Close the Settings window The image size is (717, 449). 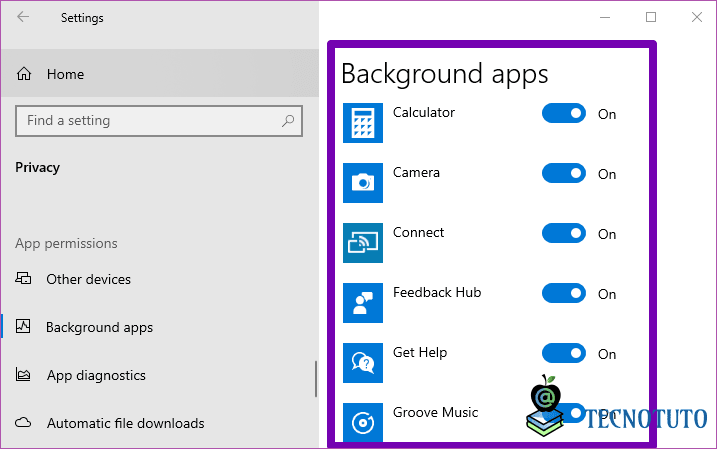[x=697, y=17]
